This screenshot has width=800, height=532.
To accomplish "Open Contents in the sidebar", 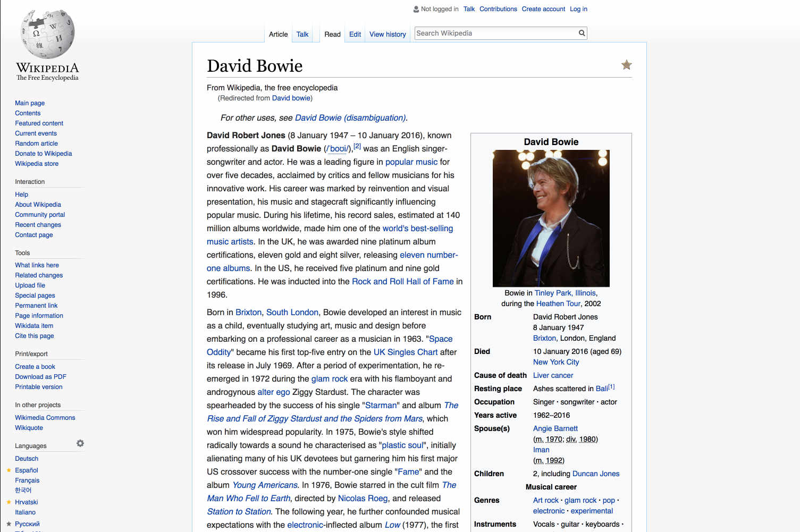I will [x=28, y=113].
